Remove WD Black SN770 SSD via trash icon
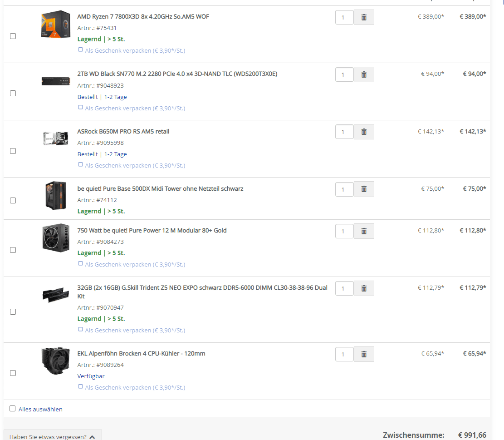The height and width of the screenshot is (440, 504). [x=364, y=74]
